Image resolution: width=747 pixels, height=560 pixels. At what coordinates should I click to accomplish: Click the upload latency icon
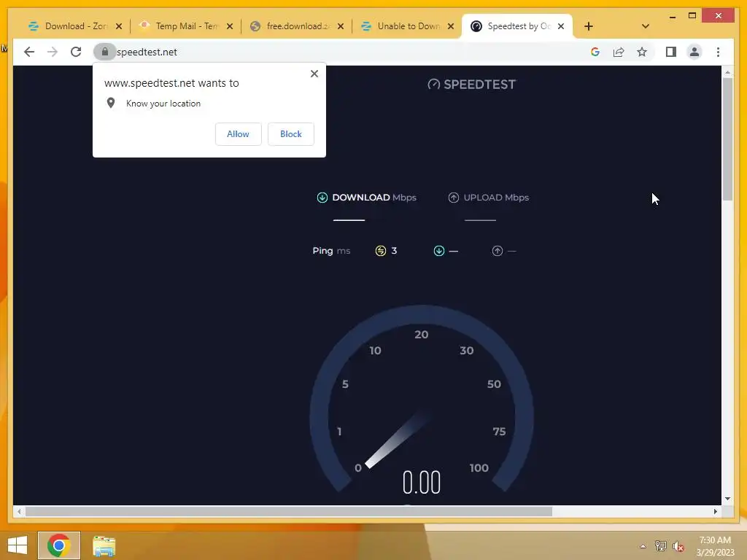[x=497, y=251]
